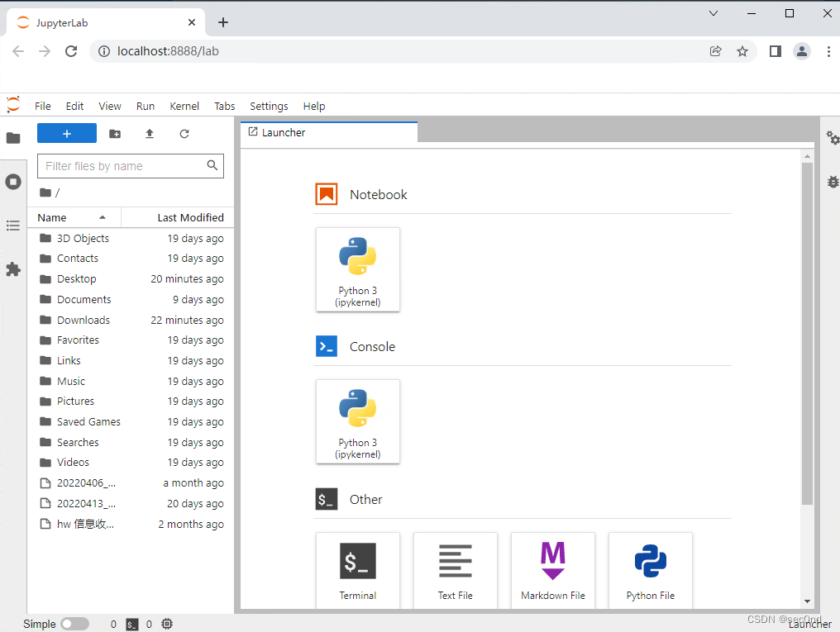Select the Desktop folder
This screenshot has width=840, height=632.
click(131, 278)
